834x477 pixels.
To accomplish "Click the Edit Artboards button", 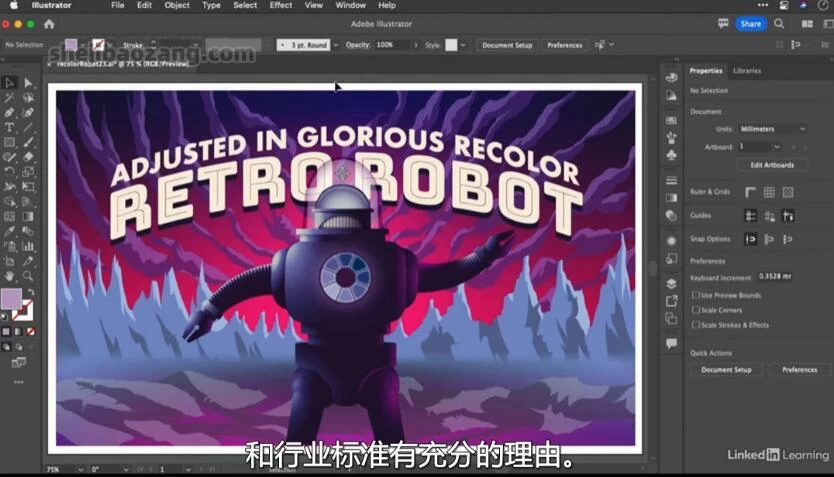I will 771,165.
